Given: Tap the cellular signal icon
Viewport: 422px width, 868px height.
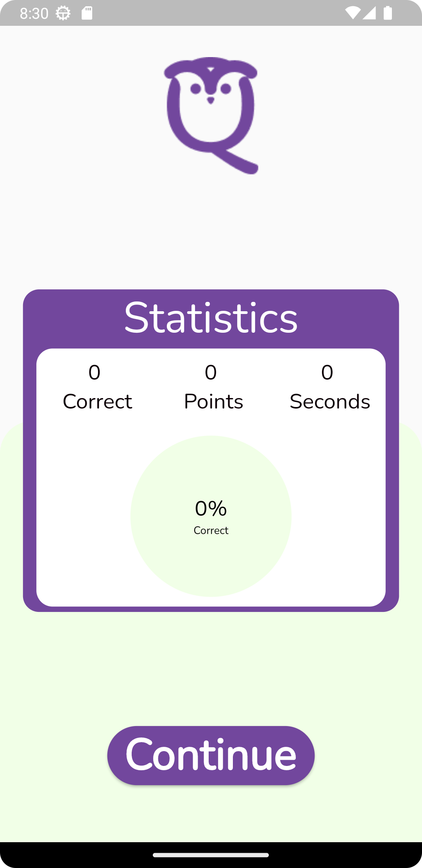Looking at the screenshot, I should pos(369,13).
